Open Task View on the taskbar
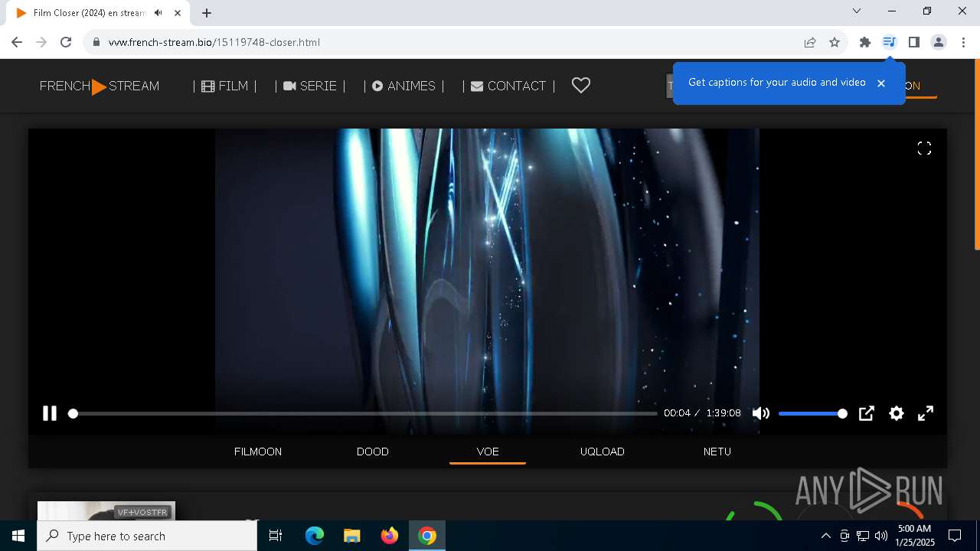Image resolution: width=980 pixels, height=551 pixels. 276,536
